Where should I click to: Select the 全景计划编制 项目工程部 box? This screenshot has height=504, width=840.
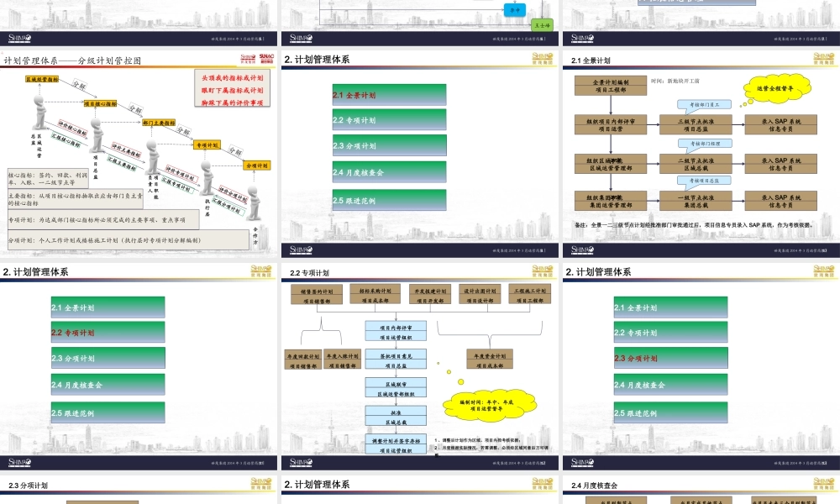click(x=611, y=86)
